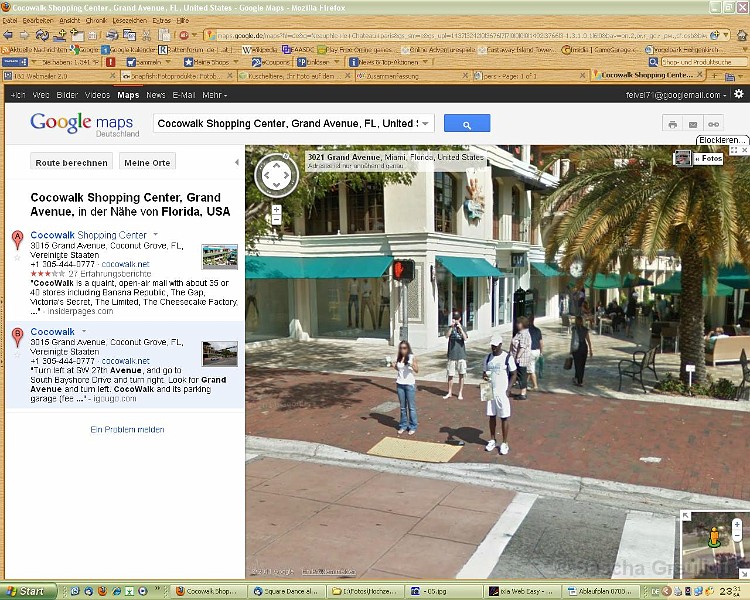Open the Chronik menu in Firefox
750x600 pixels.
coord(96,20)
